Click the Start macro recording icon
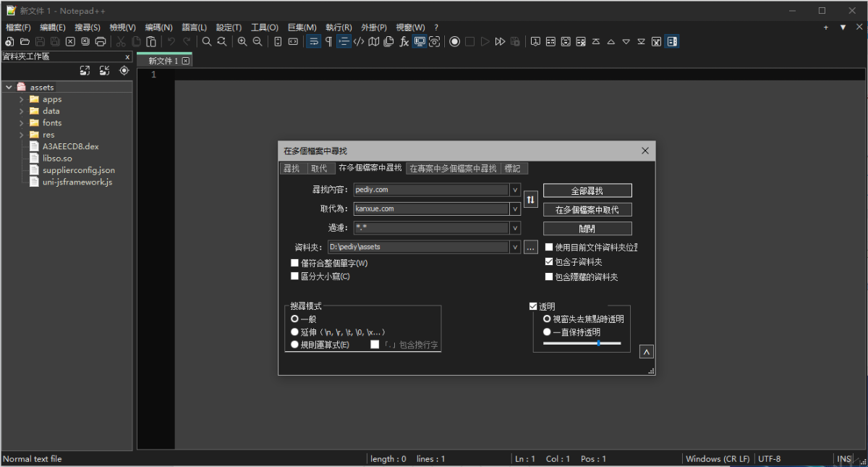Image resolution: width=868 pixels, height=467 pixels. click(x=454, y=41)
